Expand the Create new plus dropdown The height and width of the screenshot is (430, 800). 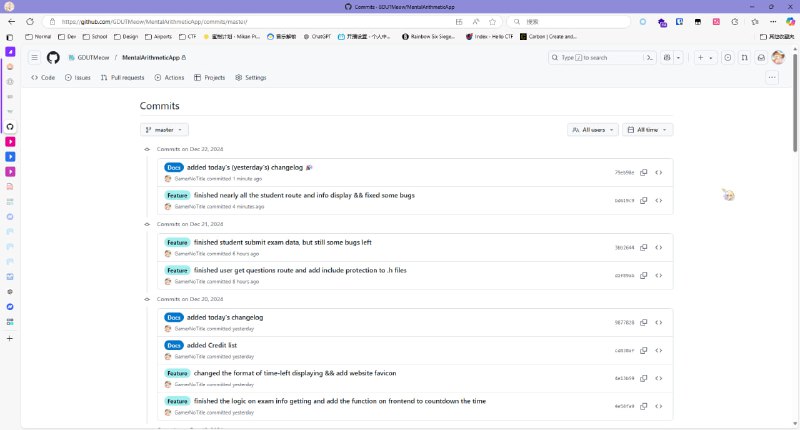[x=705, y=57]
